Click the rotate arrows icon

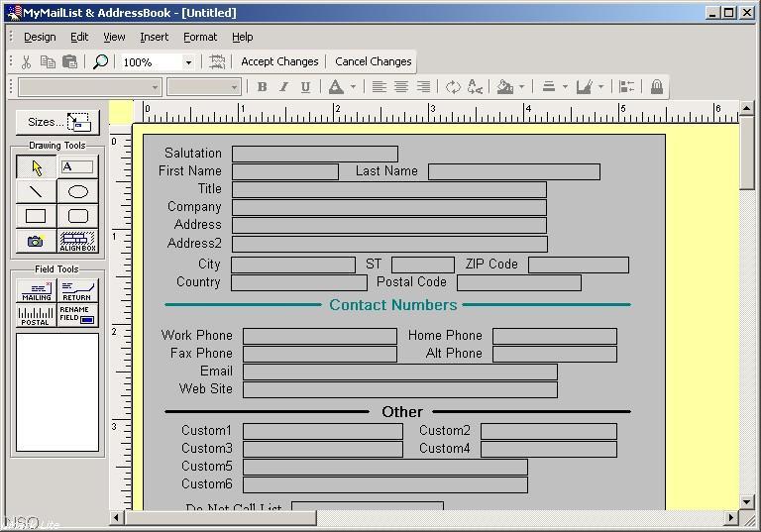pyautogui.click(x=453, y=87)
